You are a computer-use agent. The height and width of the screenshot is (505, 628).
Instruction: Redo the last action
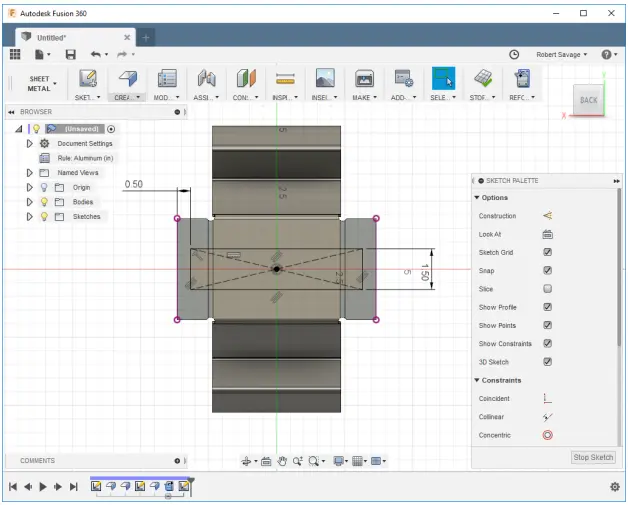[122, 54]
